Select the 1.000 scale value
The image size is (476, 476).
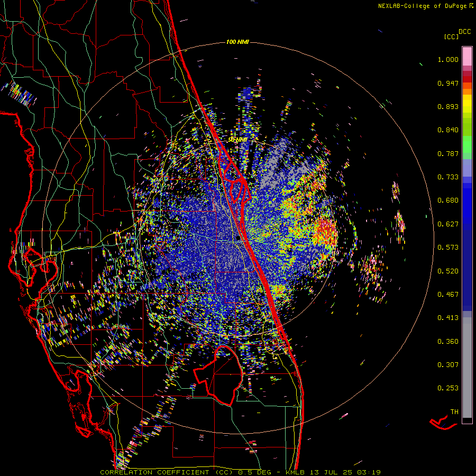(448, 59)
